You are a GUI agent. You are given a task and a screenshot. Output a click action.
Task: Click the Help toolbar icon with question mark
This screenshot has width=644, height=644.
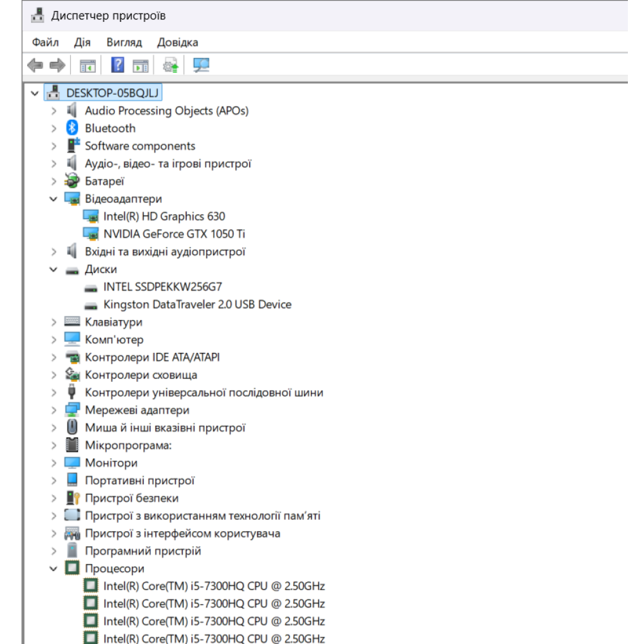point(118,65)
